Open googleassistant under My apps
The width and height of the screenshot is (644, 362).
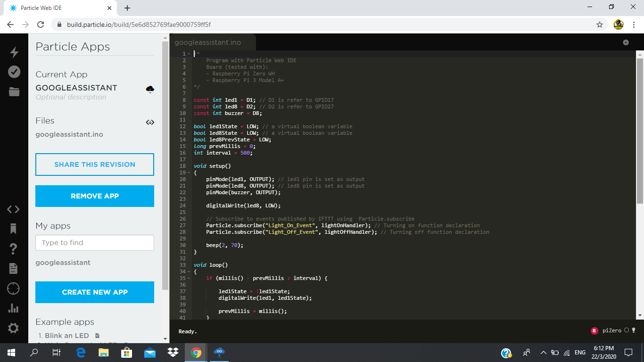[63, 263]
